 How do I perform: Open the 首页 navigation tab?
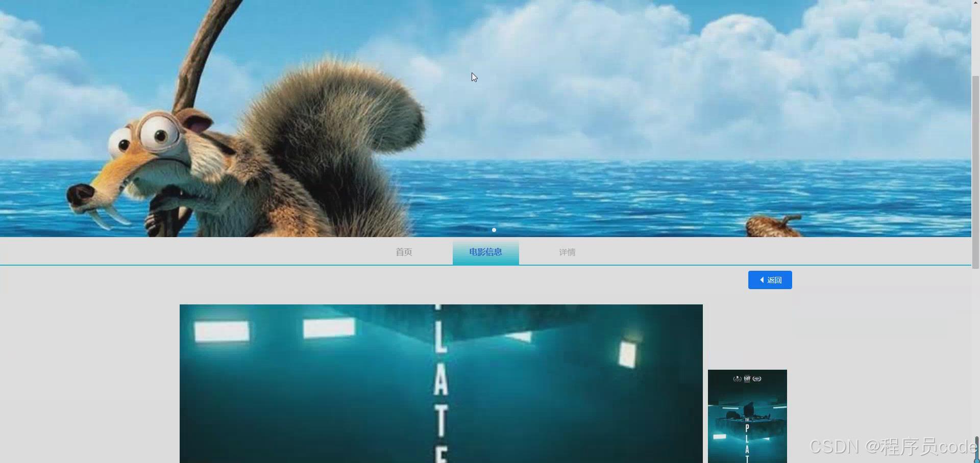pos(404,252)
